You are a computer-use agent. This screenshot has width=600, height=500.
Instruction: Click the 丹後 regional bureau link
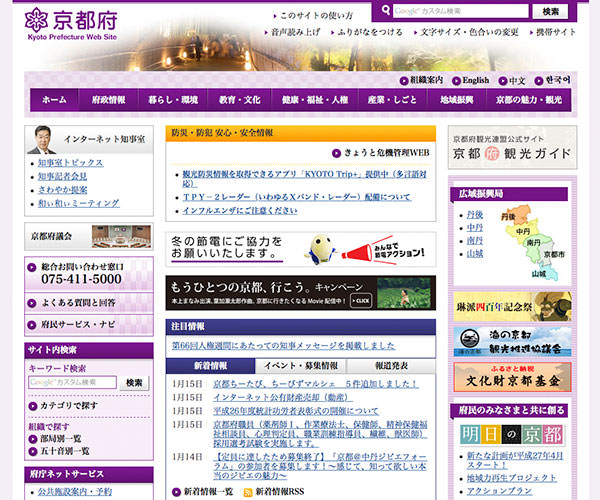[x=474, y=214]
